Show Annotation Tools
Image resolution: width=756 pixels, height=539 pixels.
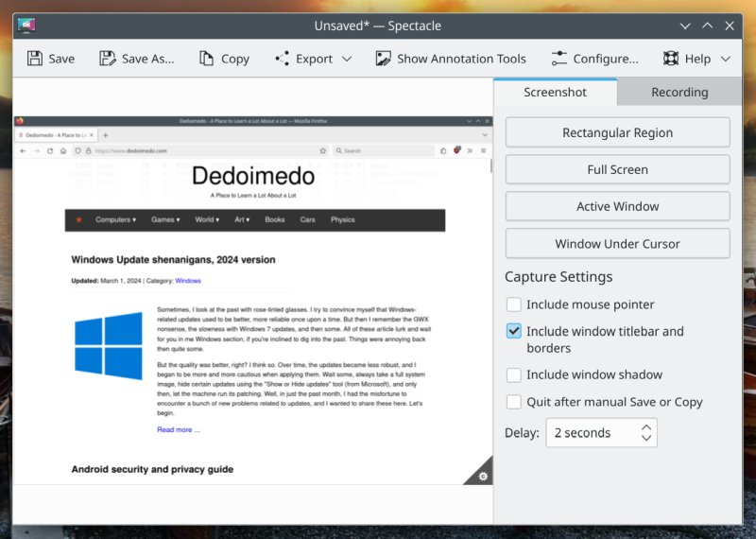click(x=450, y=59)
